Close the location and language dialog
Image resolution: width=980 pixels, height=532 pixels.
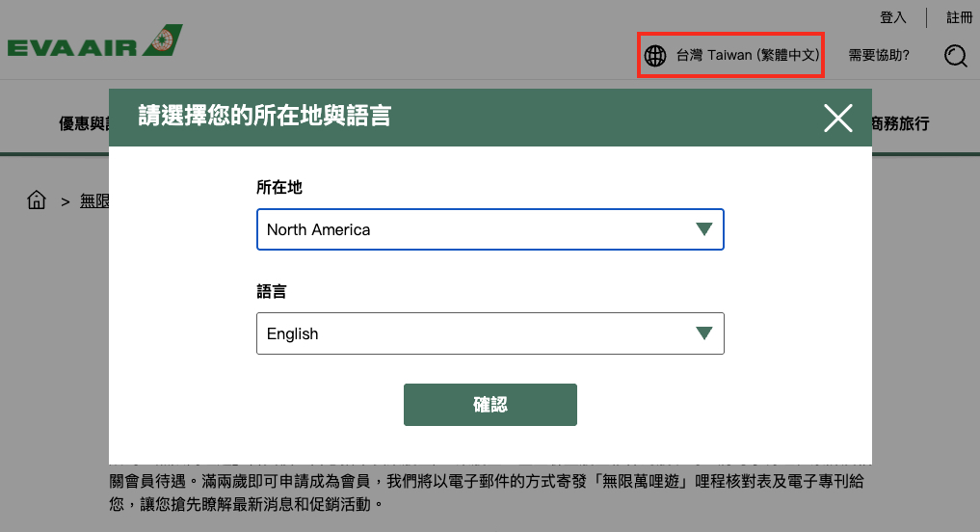click(x=838, y=119)
